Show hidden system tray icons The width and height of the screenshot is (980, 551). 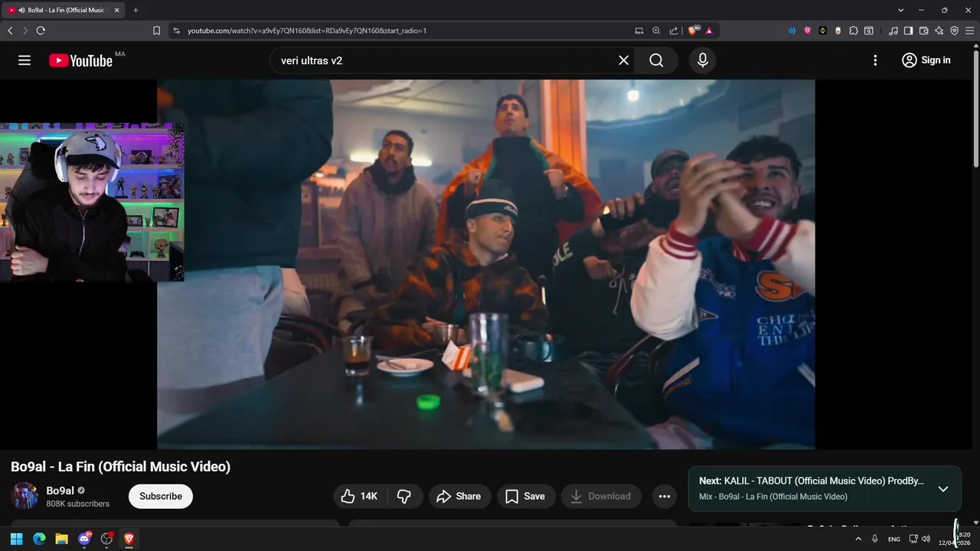(x=858, y=539)
